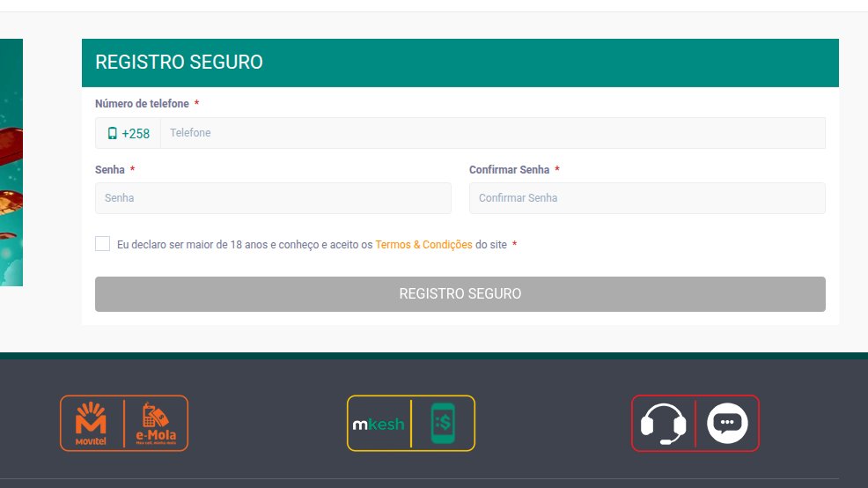This screenshot has height=488, width=868.
Task: Click the e-Mola payment icon
Action: tap(156, 424)
